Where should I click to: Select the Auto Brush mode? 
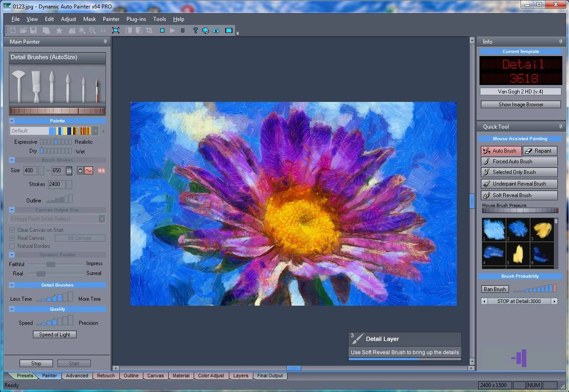(x=501, y=151)
